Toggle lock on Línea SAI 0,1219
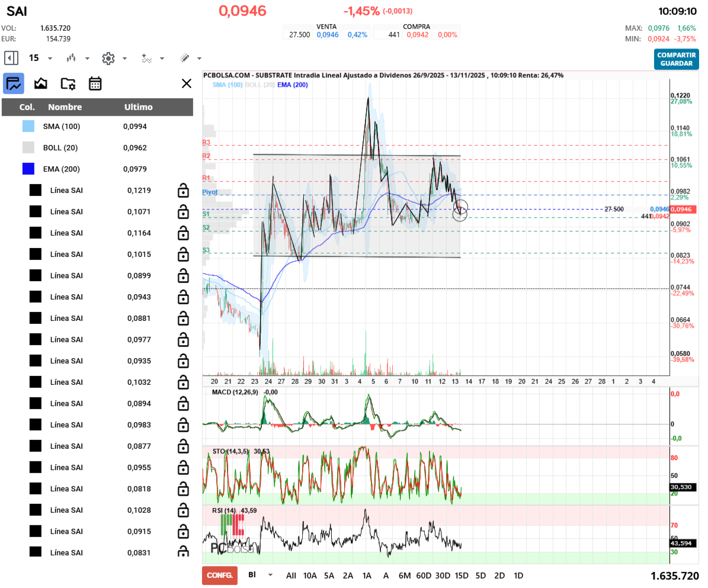708x588 pixels. click(x=183, y=190)
